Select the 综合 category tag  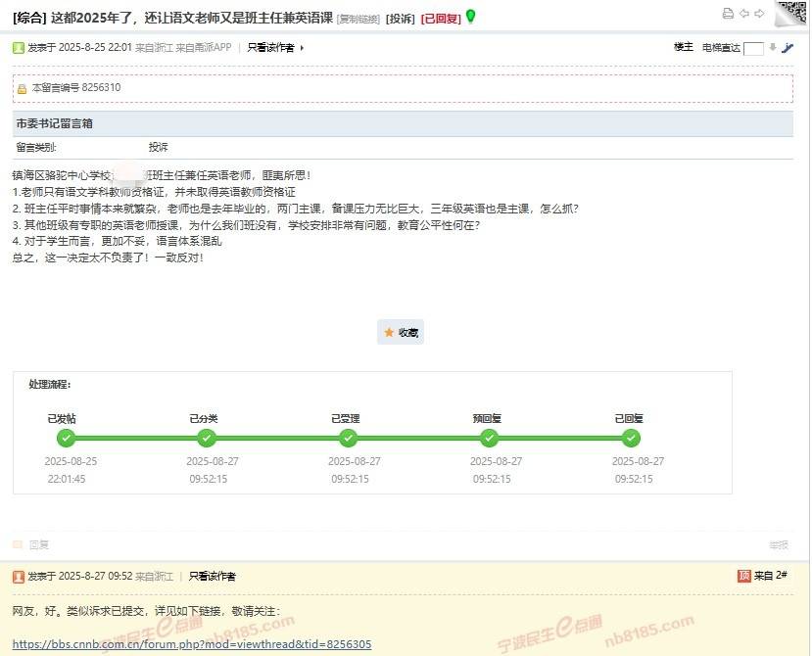pyautogui.click(x=28, y=16)
